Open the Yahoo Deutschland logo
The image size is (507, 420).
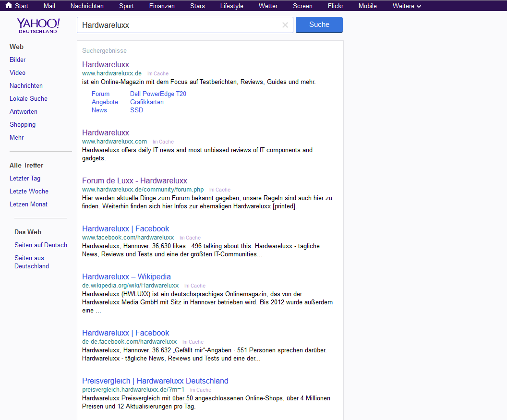pos(38,26)
